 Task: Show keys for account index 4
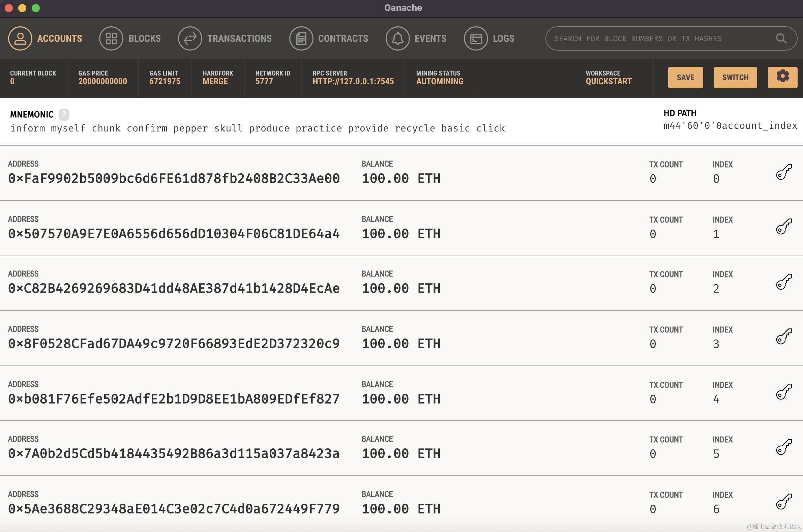tap(784, 392)
